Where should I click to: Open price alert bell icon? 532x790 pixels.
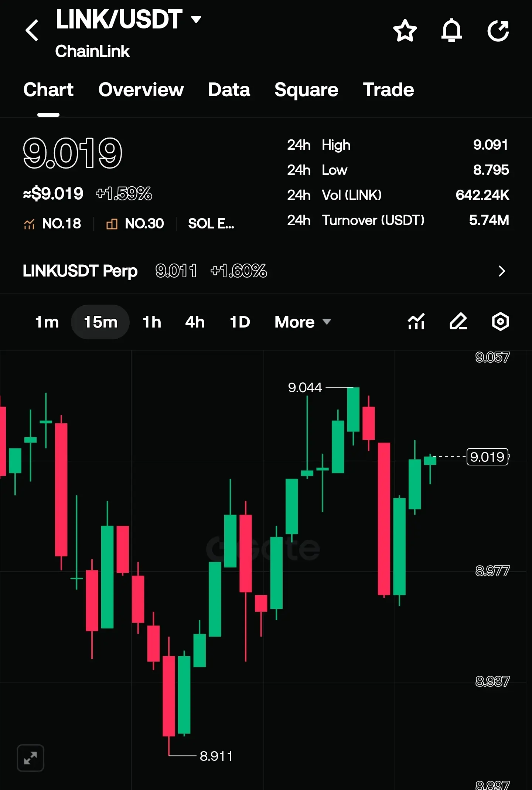[x=451, y=30]
